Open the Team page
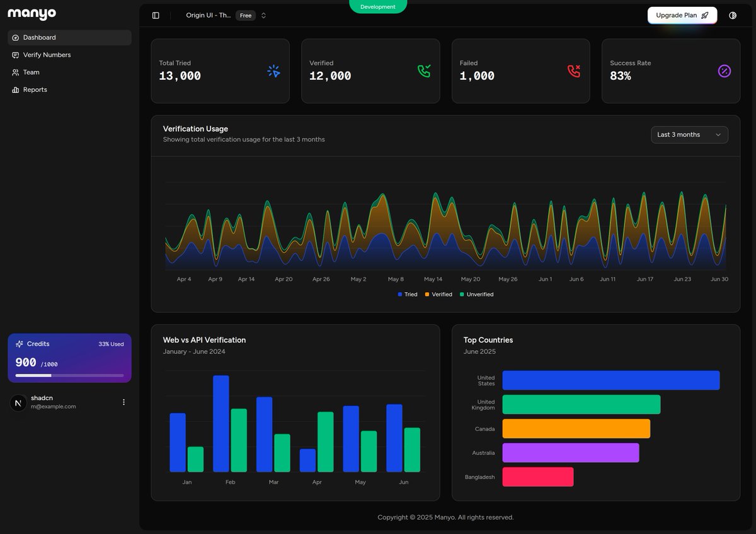This screenshot has width=756, height=534. tap(69, 72)
